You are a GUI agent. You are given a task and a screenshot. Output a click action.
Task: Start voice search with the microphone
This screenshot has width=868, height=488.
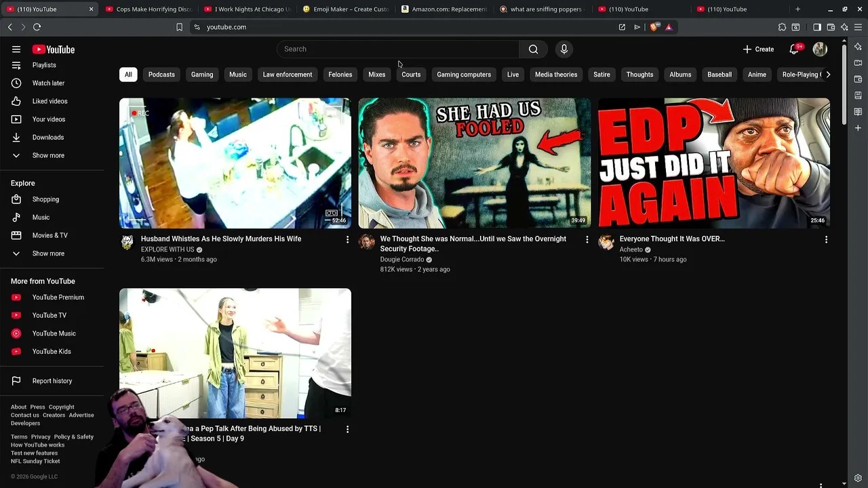564,49
